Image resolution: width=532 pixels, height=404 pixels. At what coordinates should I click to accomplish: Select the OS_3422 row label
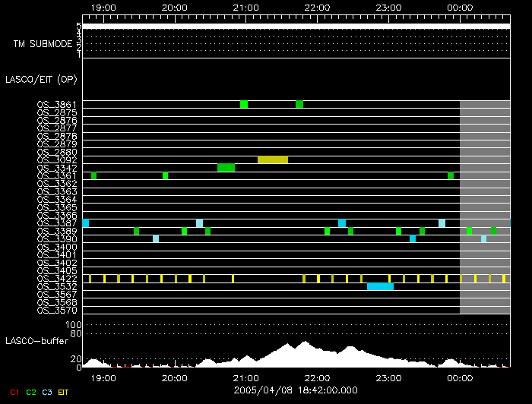(x=57, y=279)
